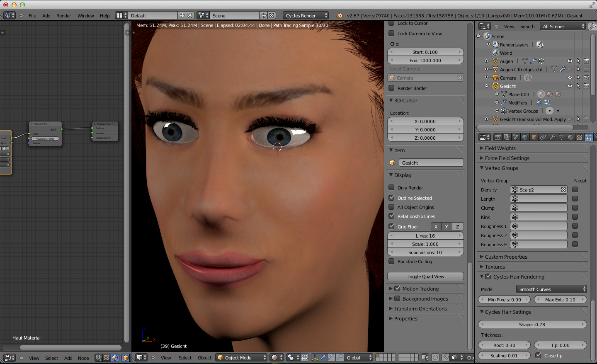Image resolution: width=597 pixels, height=364 pixels.
Task: Hide the Gesicht object via eye icon
Action: point(570,86)
